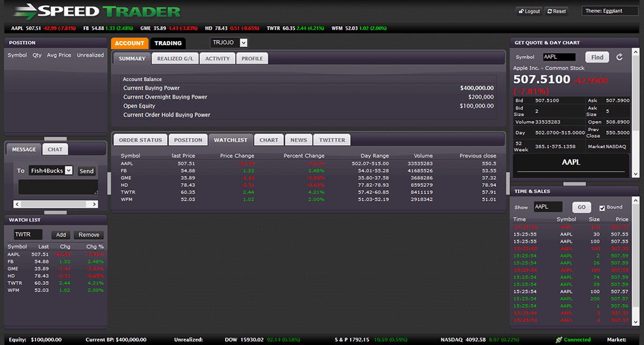Click Add in the Watch List panel

pos(61,235)
